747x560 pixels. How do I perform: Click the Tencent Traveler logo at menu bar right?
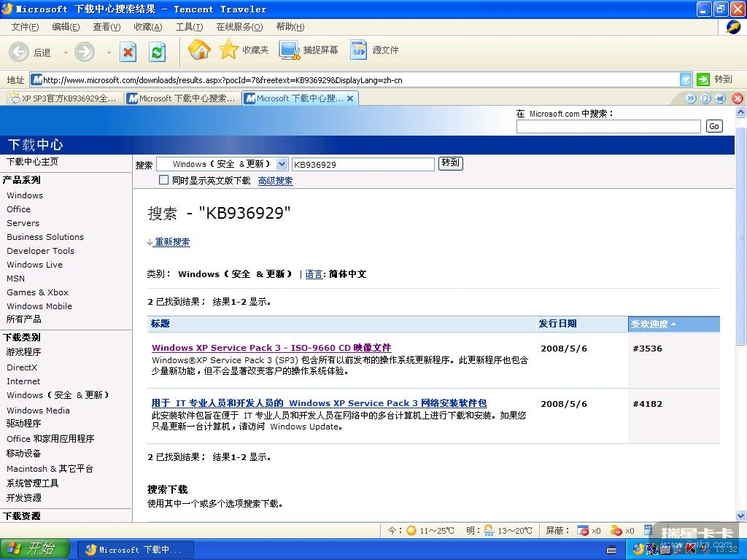coord(733,27)
